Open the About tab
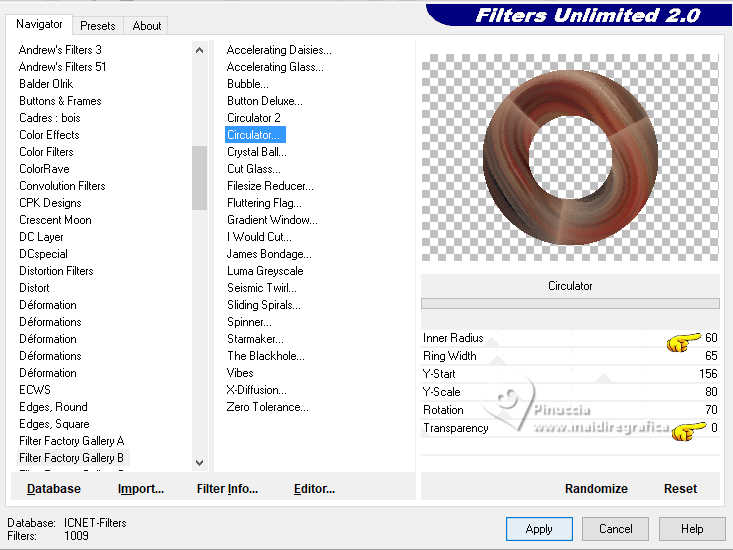The width and height of the screenshot is (733, 550). pyautogui.click(x=147, y=26)
